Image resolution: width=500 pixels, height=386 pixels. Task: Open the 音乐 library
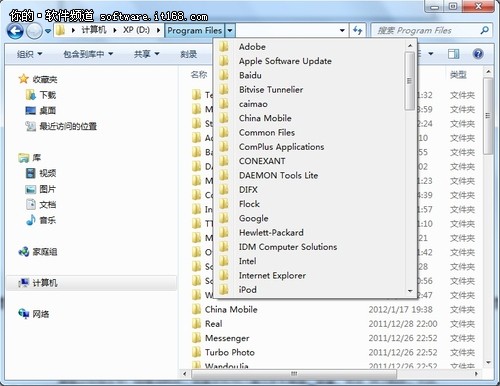coord(41,220)
